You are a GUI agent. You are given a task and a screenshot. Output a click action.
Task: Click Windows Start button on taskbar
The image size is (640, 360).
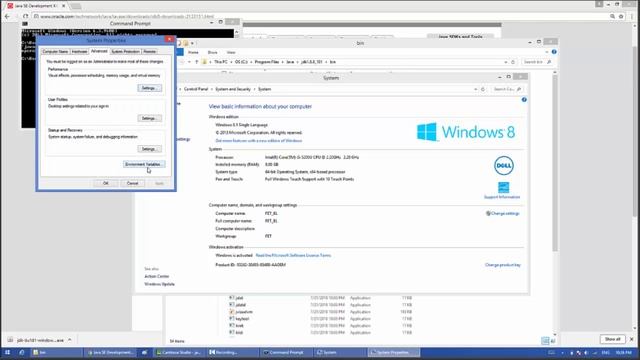(x=7, y=352)
